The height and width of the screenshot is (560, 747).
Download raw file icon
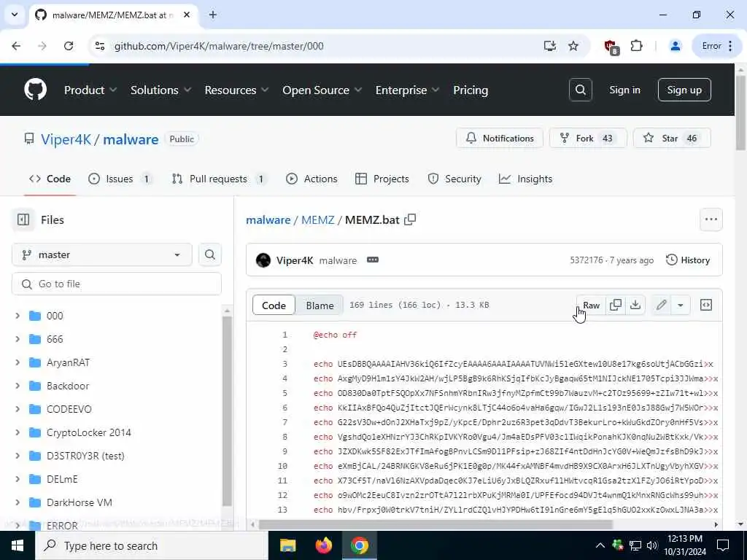point(635,305)
